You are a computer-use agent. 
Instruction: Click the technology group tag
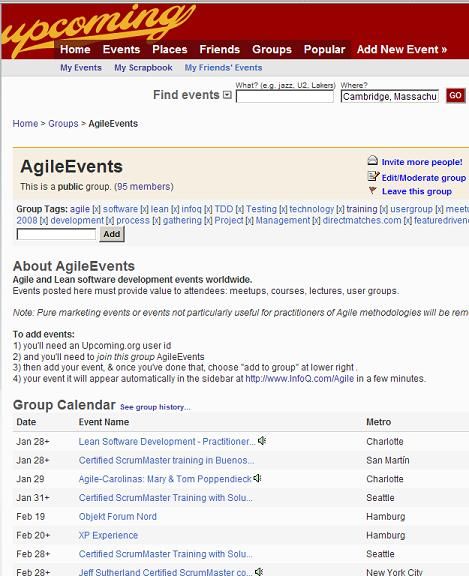click(312, 209)
